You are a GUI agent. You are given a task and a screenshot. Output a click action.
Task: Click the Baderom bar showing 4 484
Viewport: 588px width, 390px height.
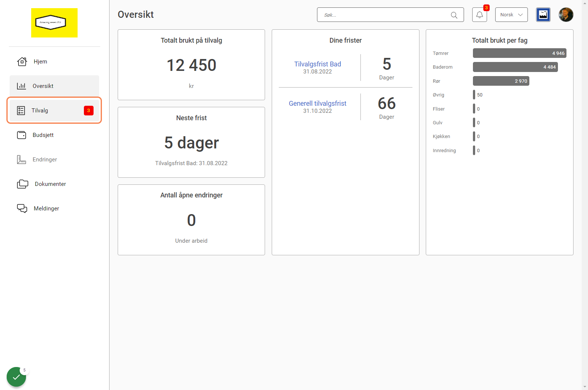click(x=515, y=67)
